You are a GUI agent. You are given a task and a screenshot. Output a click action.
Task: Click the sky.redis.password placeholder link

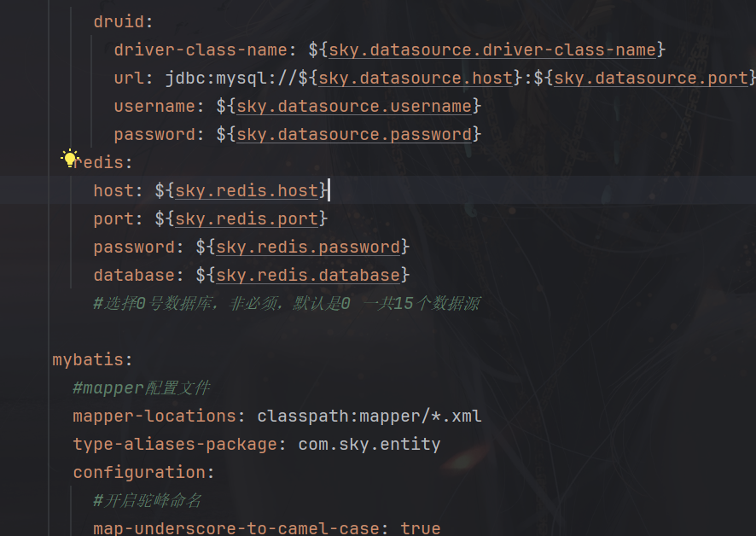pyautogui.click(x=308, y=248)
